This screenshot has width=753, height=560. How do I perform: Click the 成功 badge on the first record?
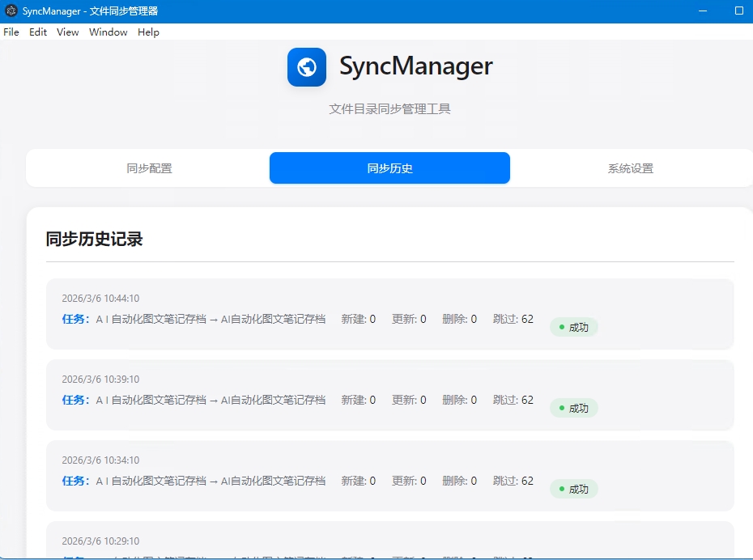(573, 327)
